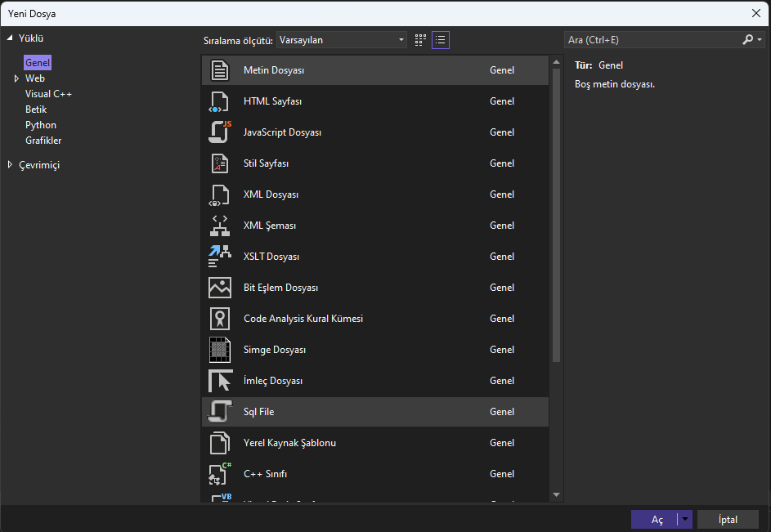
Task: Select the Web category label
Action: pyautogui.click(x=35, y=78)
